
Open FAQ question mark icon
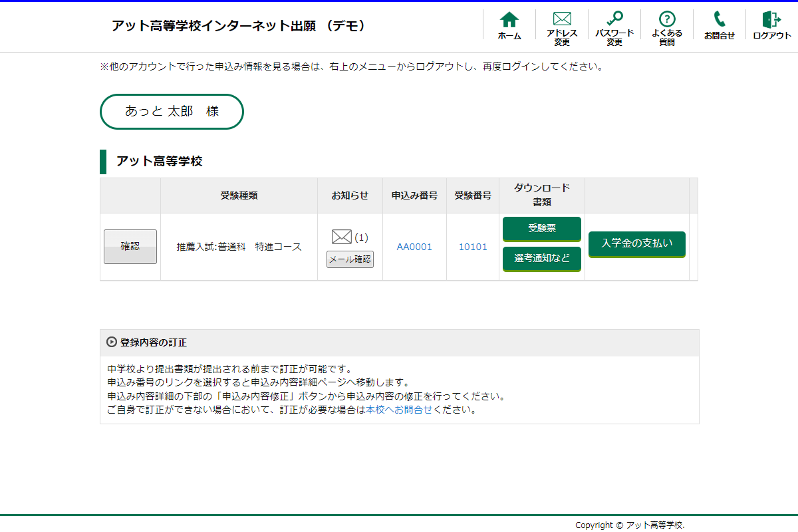click(x=667, y=19)
